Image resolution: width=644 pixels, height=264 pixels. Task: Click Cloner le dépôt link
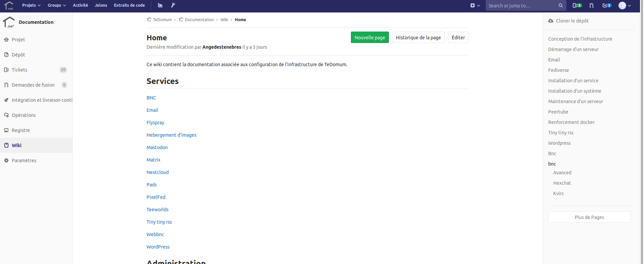572,21
